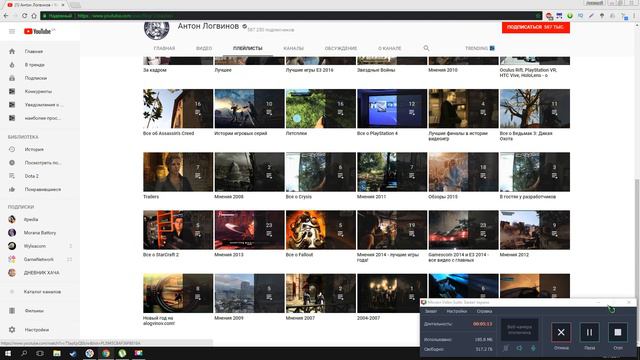640x360 pixels.
Task: Click Все о Crysis playlist title
Action: click(298, 197)
